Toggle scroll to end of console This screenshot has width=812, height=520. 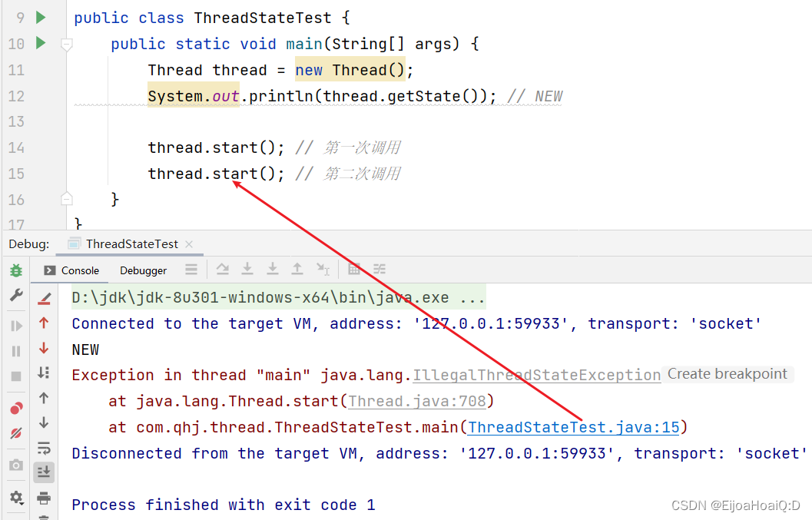[x=44, y=472]
